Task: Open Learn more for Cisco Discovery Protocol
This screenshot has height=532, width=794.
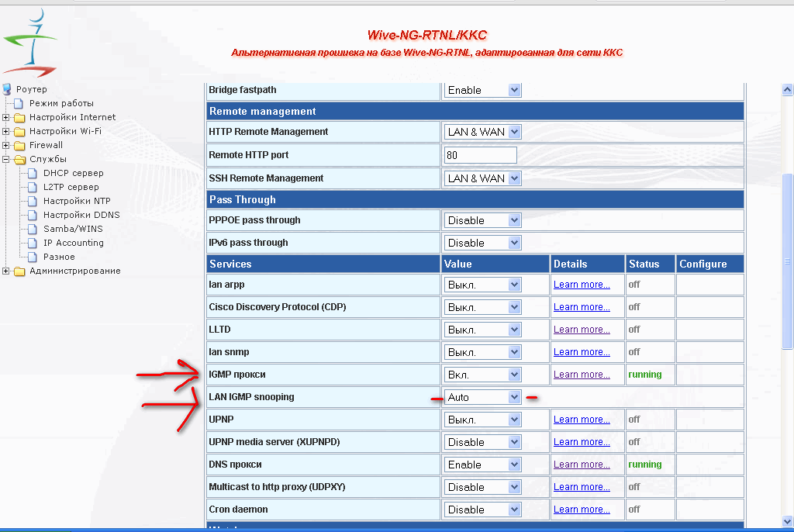Action: click(582, 307)
